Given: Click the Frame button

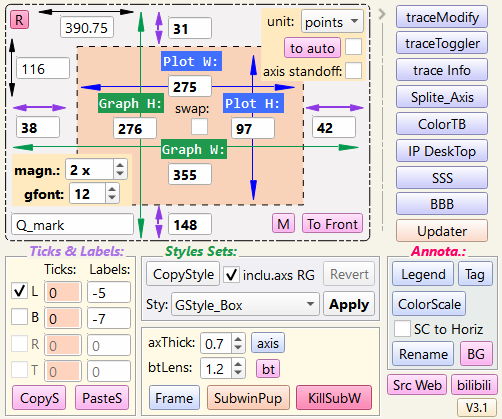Looking at the screenshot, I should (x=174, y=398).
